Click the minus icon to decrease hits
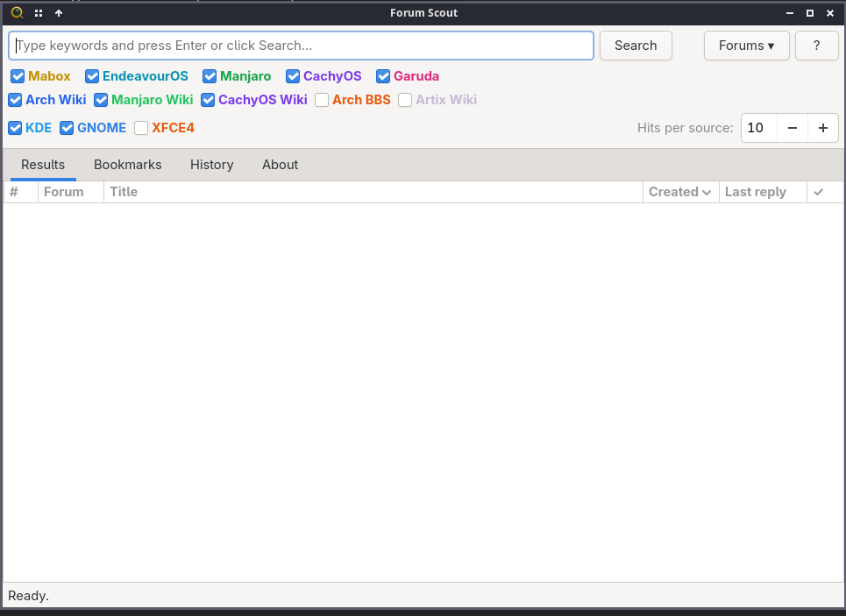The height and width of the screenshot is (616, 846). (x=792, y=128)
